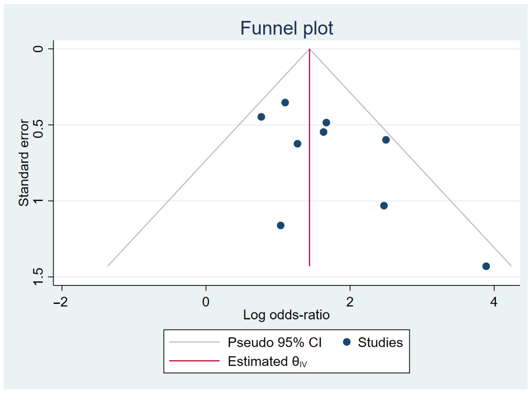
Task: Click the "Pseudo 95% CI" legend text
Action: pyautogui.click(x=274, y=342)
